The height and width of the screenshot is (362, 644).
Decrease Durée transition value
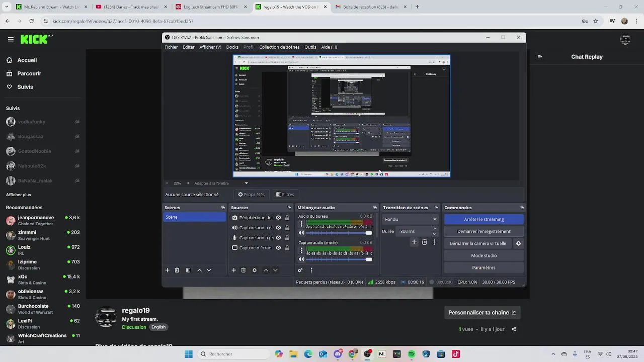(435, 234)
